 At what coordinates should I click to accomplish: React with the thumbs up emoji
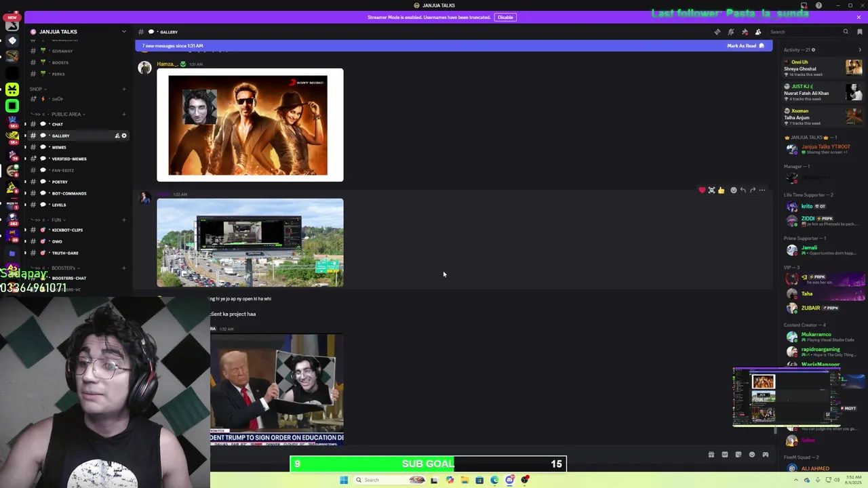pos(721,190)
